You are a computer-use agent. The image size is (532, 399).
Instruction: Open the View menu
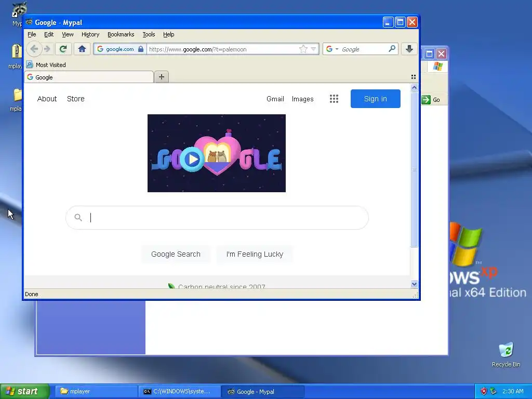68,34
